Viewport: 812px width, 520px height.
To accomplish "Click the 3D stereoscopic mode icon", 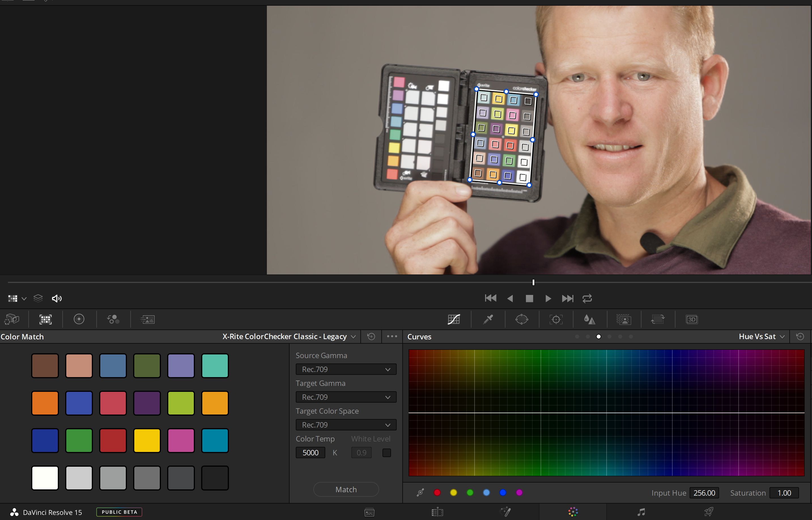I will click(691, 319).
